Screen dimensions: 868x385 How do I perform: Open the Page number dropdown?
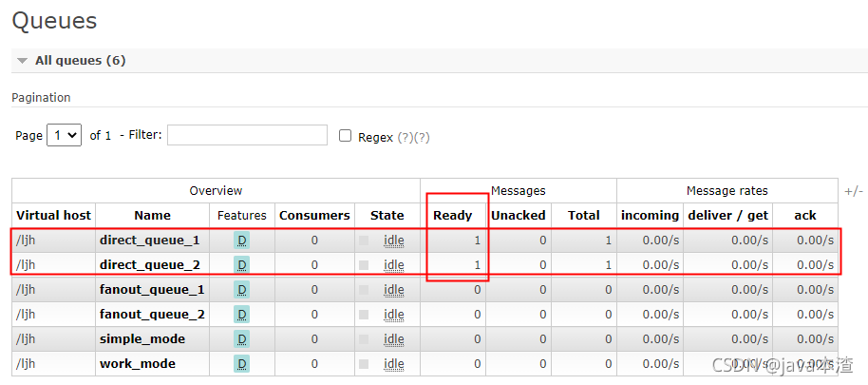click(x=65, y=135)
